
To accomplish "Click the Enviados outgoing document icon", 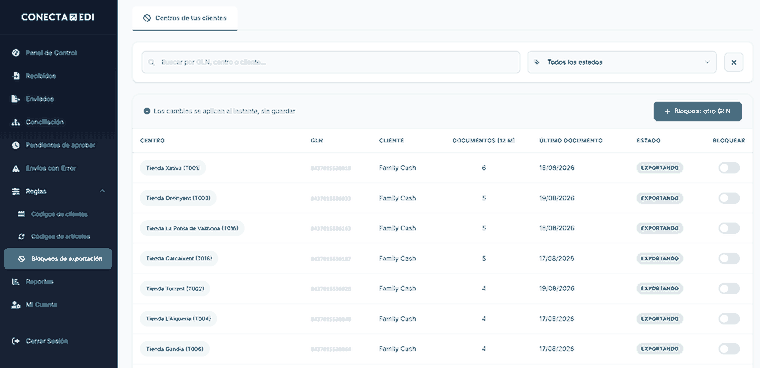I will click(16, 99).
